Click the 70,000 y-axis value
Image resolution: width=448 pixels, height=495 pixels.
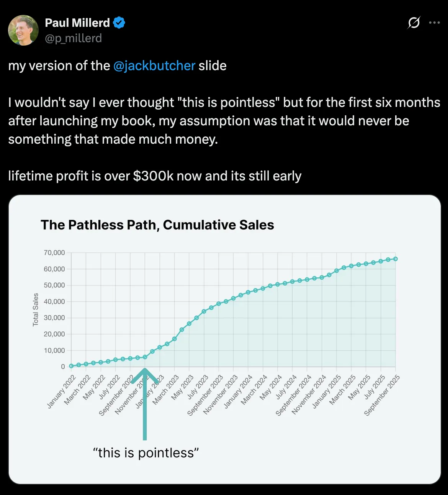pyautogui.click(x=54, y=253)
